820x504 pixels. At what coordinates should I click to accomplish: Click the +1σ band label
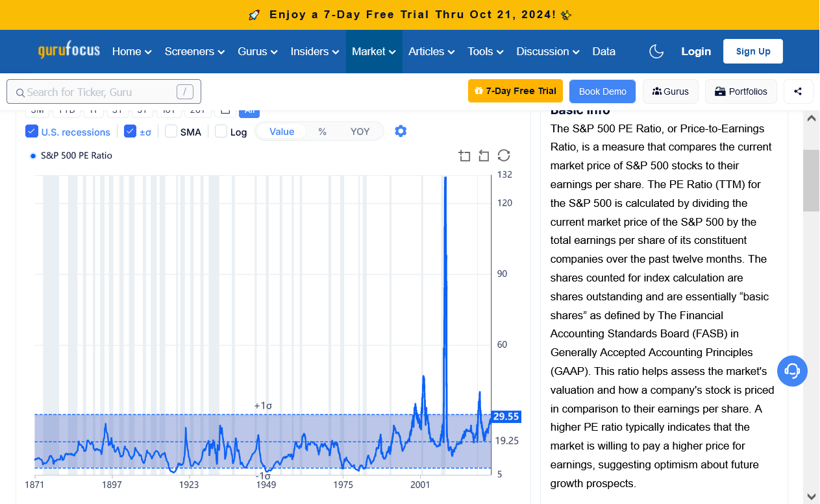pyautogui.click(x=263, y=406)
